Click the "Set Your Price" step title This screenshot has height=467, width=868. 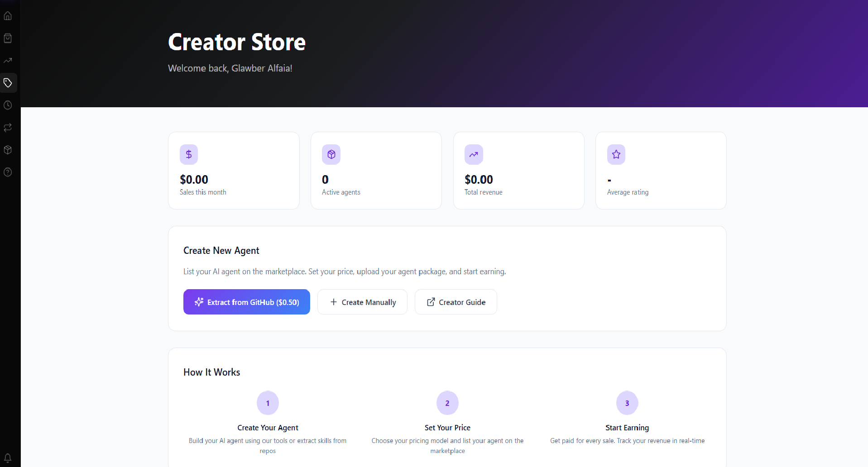447,428
